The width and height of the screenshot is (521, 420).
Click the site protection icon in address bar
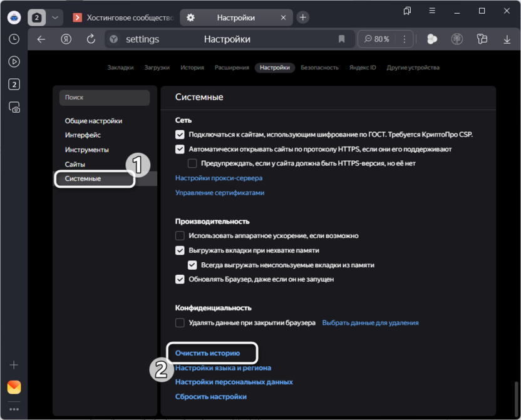point(113,39)
